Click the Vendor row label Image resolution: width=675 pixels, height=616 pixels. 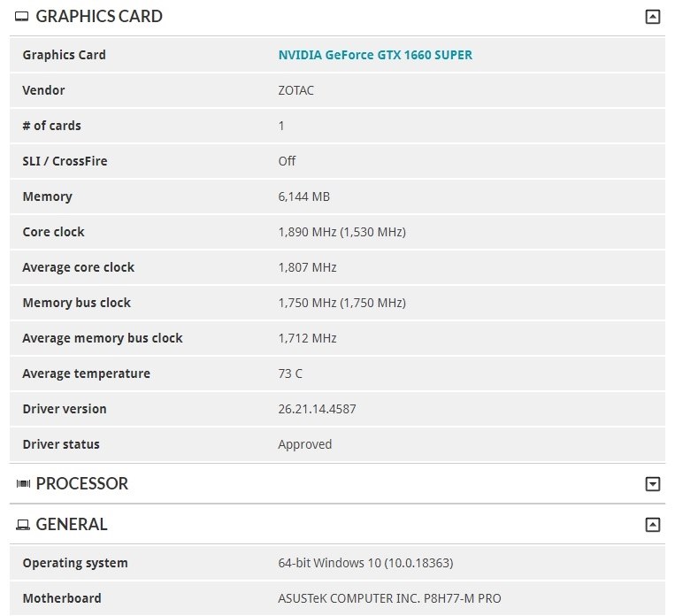(x=43, y=90)
